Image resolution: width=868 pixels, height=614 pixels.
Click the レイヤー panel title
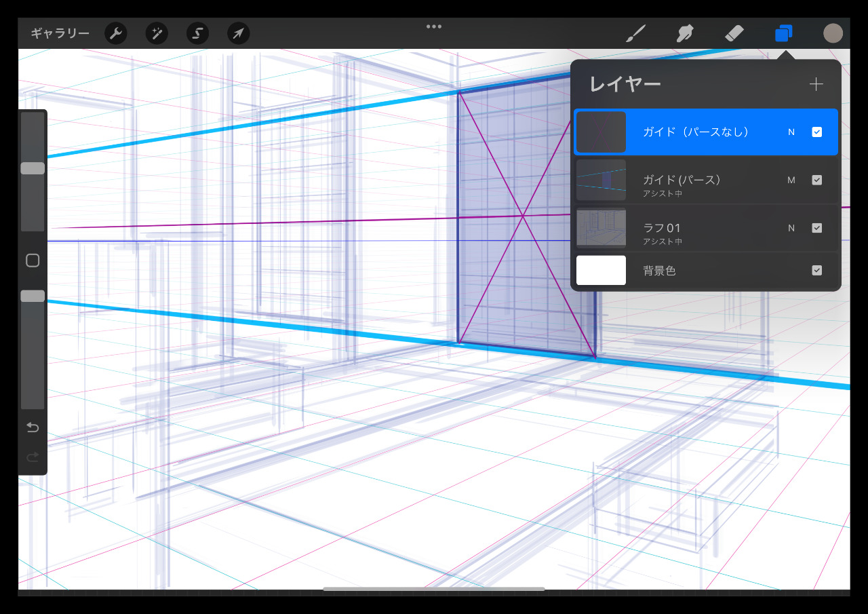(625, 84)
